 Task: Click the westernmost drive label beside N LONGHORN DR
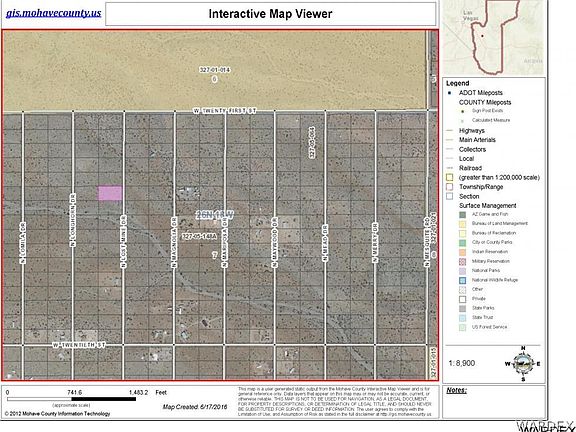click(23, 242)
